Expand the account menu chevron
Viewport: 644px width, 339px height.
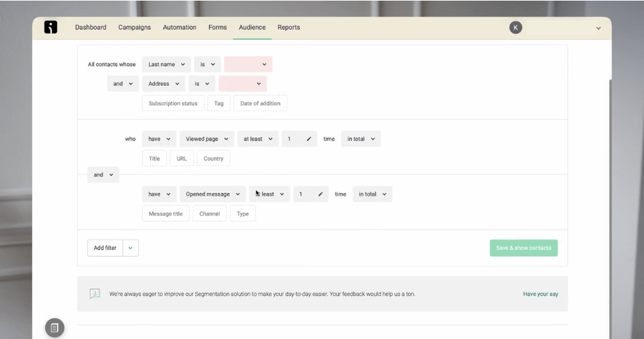pos(598,28)
